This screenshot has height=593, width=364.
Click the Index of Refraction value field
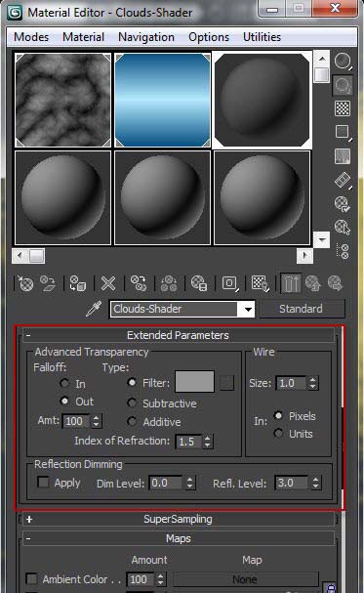(188, 442)
